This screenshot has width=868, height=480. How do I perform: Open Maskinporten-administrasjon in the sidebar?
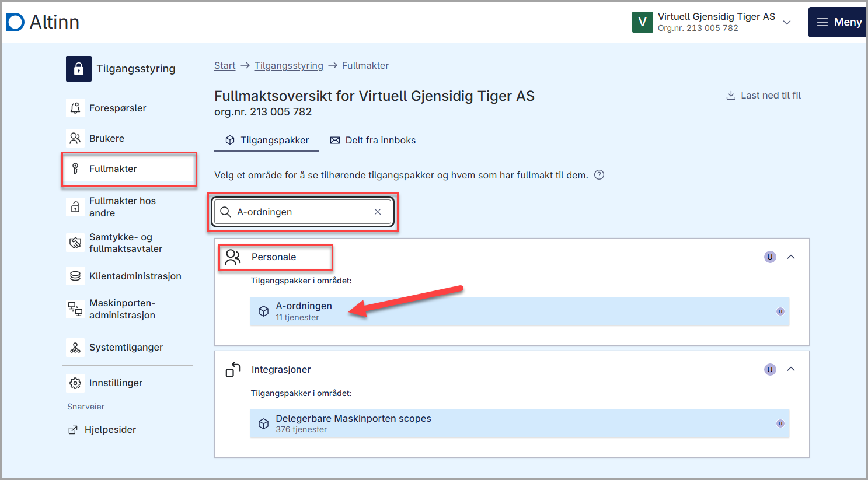(128, 309)
